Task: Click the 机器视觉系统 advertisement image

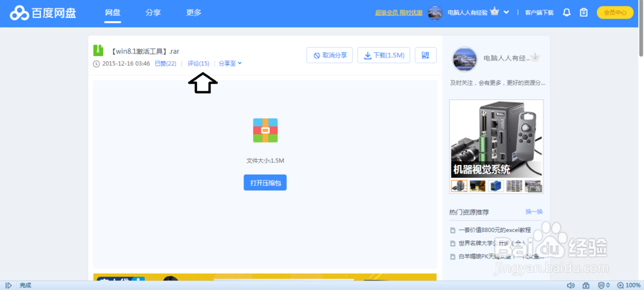Action: click(x=496, y=139)
